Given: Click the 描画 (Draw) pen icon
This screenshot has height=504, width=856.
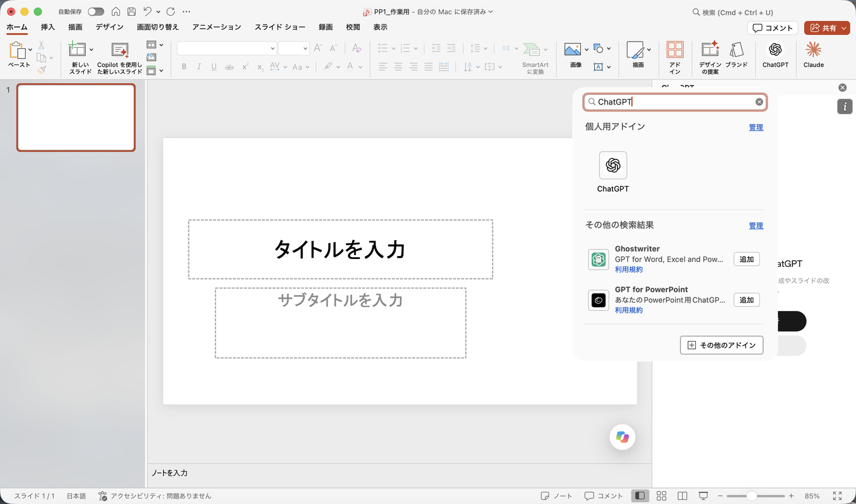Looking at the screenshot, I should pos(635,50).
